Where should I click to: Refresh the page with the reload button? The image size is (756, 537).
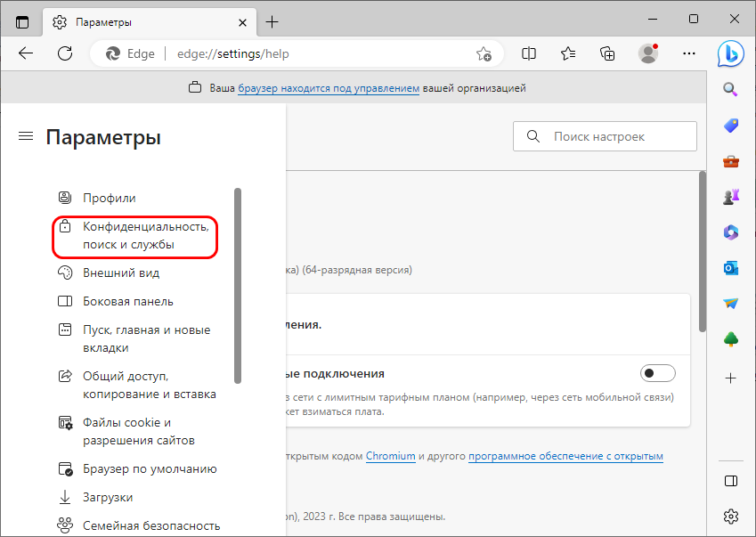(x=65, y=53)
